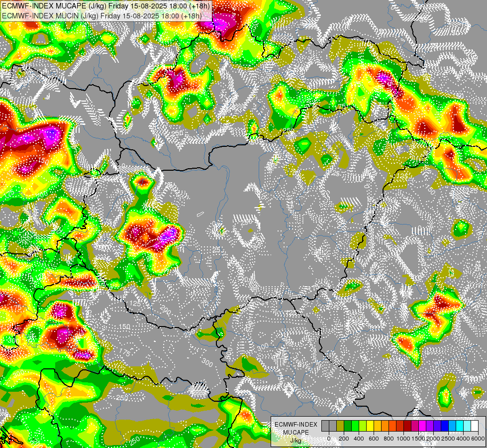This screenshot has width=487, height=448.
Task: Click the legend tick label 800
Action: [389, 439]
